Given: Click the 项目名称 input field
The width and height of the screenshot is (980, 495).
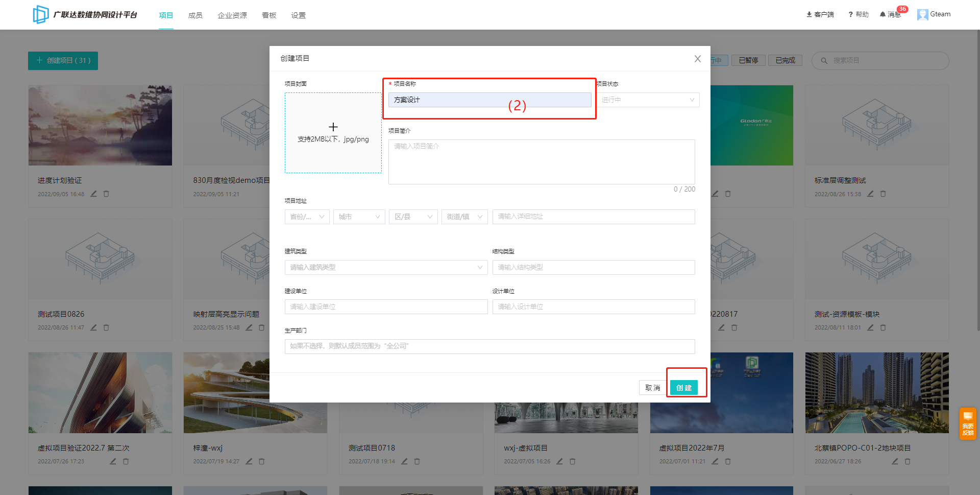Looking at the screenshot, I should (x=489, y=100).
